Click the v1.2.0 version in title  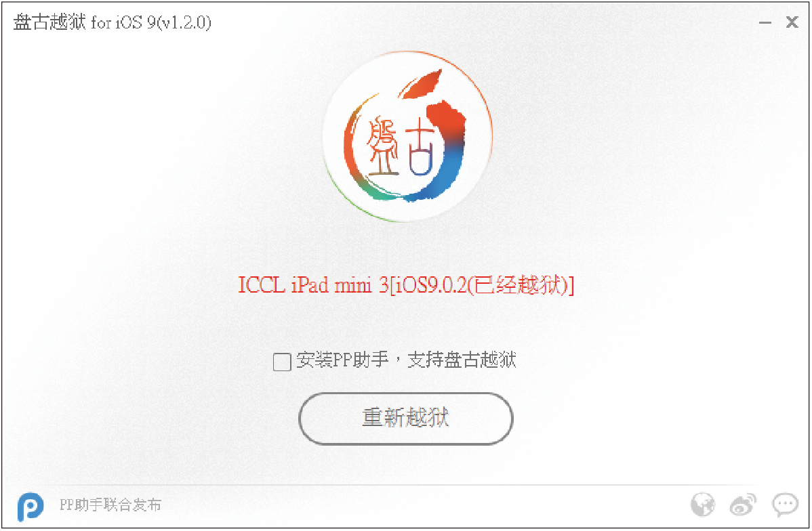(186, 22)
